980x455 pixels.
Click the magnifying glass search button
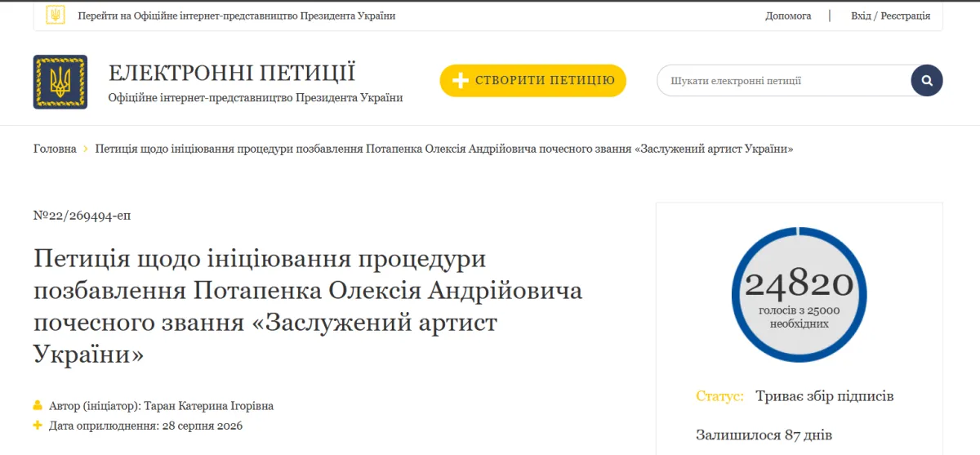tap(927, 81)
